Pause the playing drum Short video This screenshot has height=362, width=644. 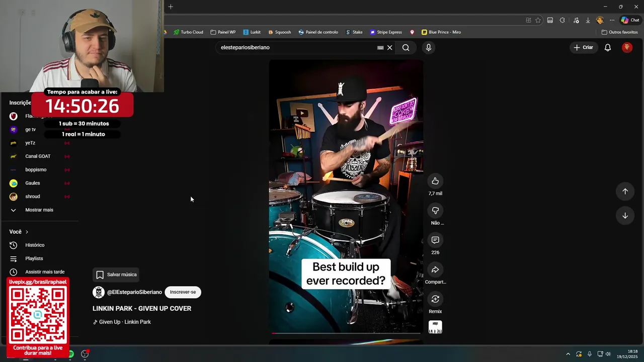pos(346,196)
